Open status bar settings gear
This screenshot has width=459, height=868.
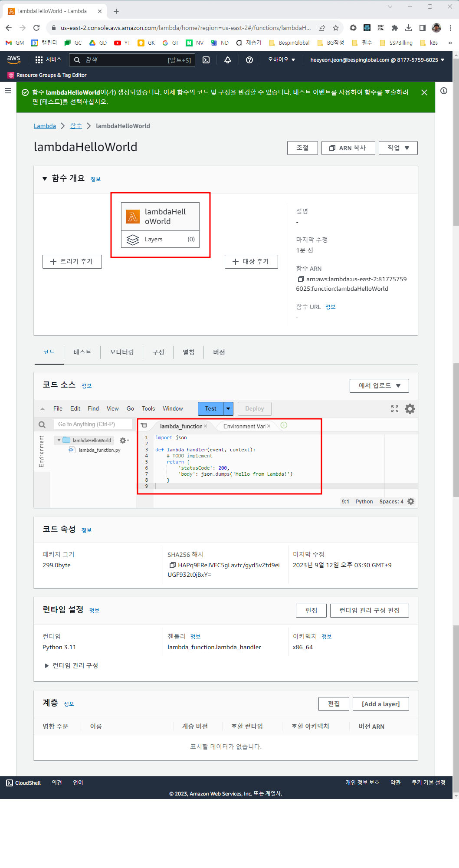click(411, 501)
